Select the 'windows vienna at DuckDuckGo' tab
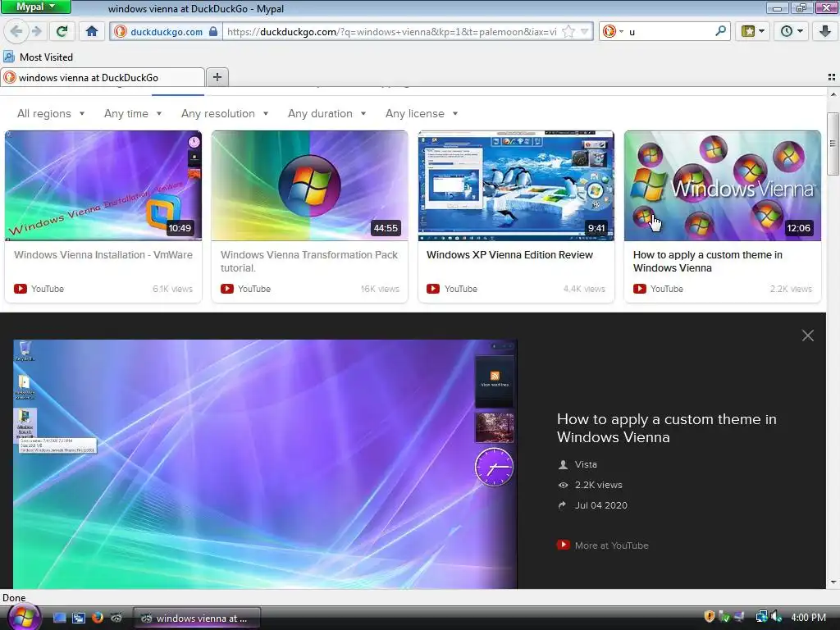 [x=103, y=78]
